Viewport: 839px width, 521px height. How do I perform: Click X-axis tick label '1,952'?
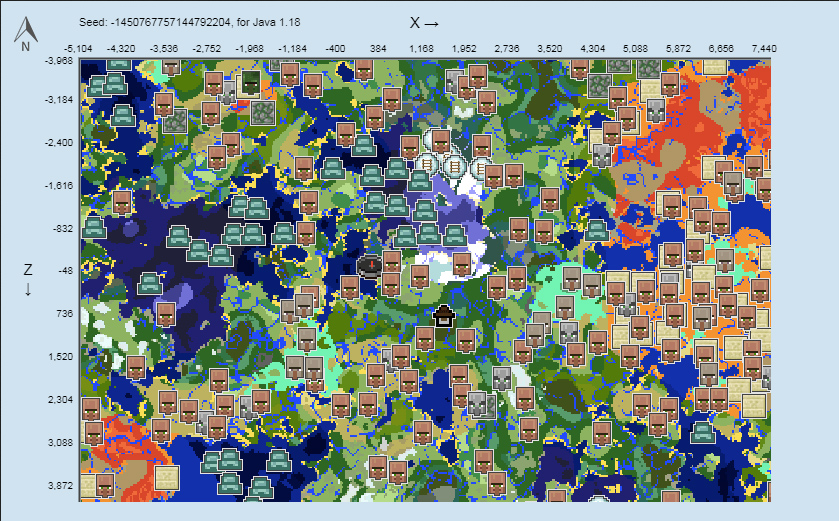coord(464,49)
